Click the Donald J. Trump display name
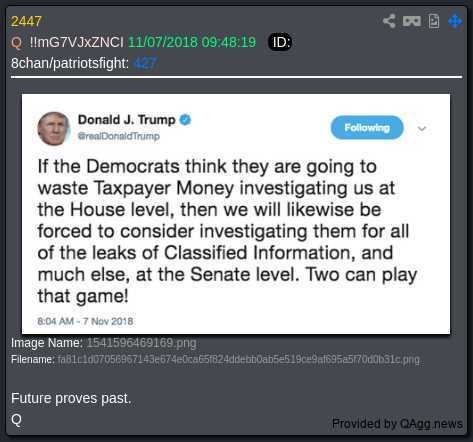Screen dimensions: 473x442 tap(127, 120)
